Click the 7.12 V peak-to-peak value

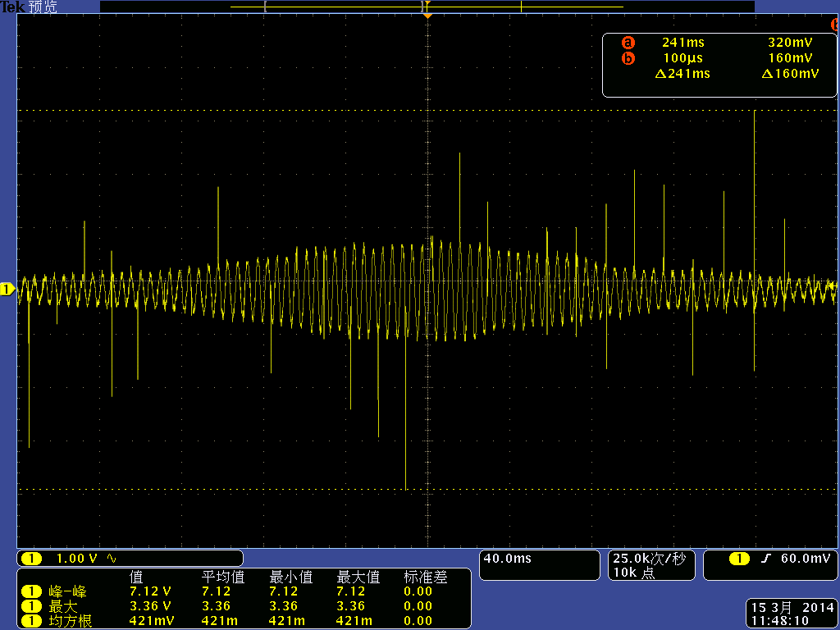(x=150, y=591)
